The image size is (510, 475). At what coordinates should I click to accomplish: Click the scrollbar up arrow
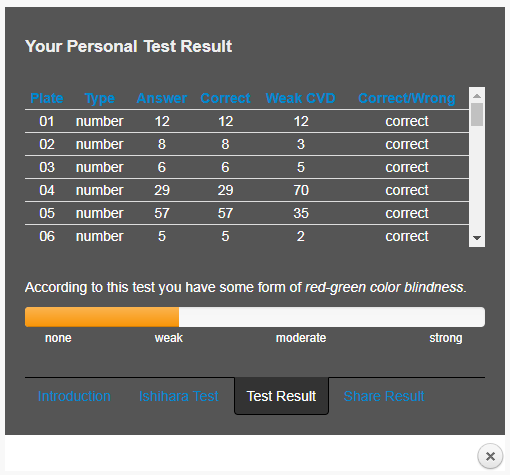pyautogui.click(x=477, y=96)
